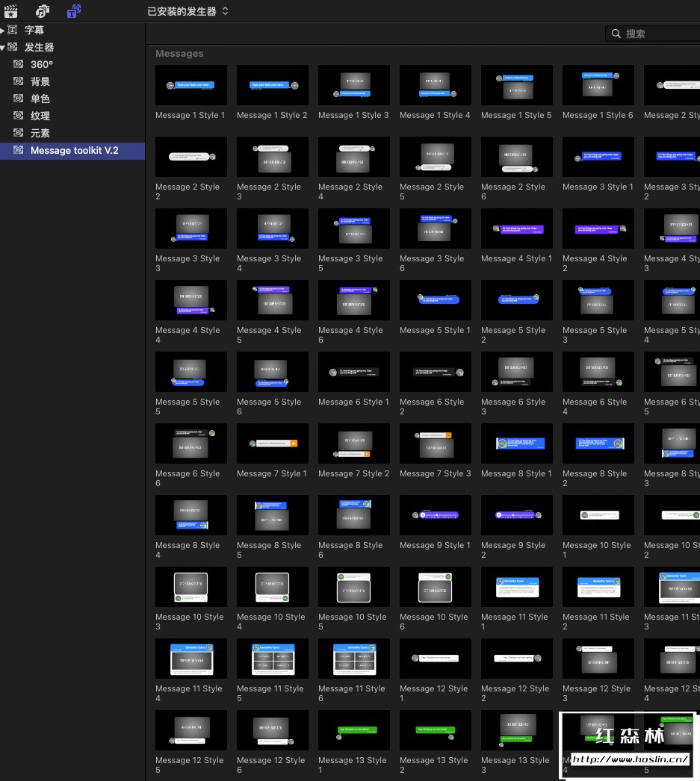Select Message 2 Style 4 thumbnail
The image size is (700, 781).
click(x=354, y=156)
